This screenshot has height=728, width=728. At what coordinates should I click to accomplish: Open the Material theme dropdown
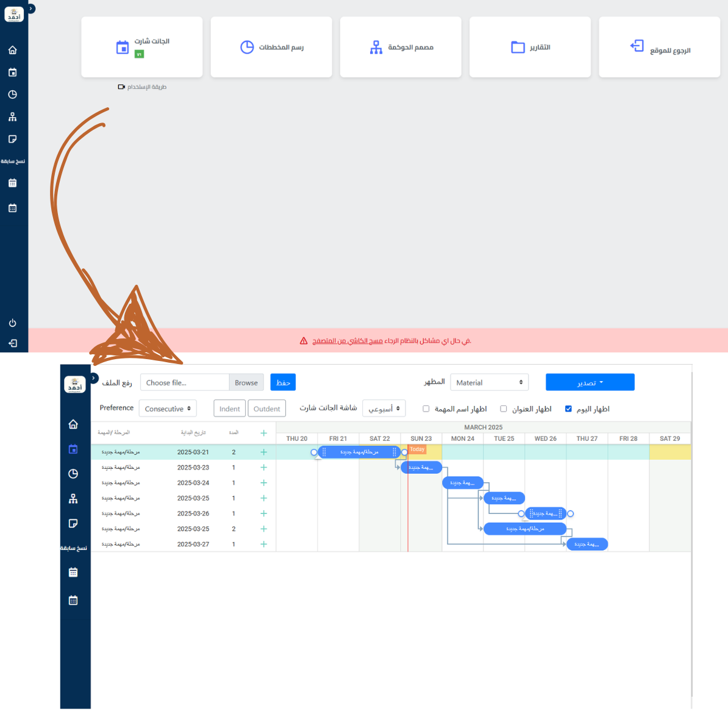489,382
